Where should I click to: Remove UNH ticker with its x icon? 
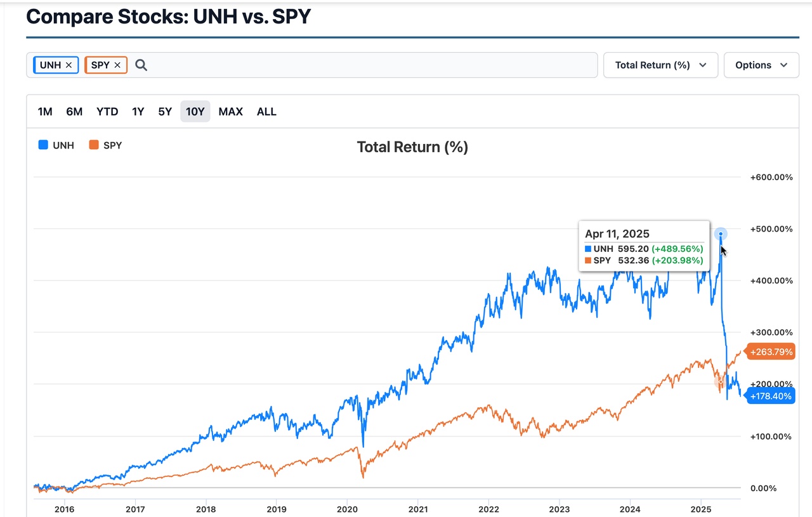69,65
